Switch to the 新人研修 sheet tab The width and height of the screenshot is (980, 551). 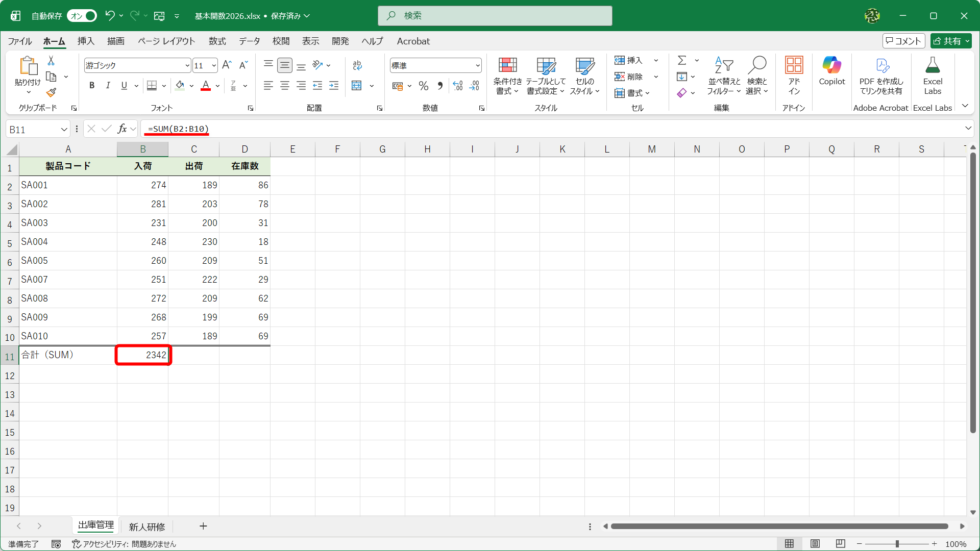coord(147,527)
